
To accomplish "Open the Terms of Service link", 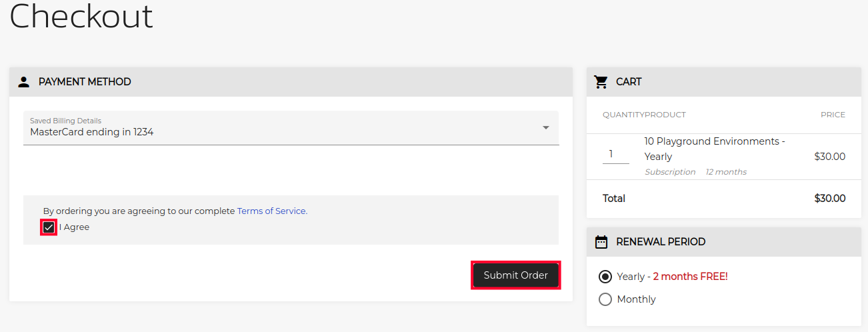I will (272, 211).
